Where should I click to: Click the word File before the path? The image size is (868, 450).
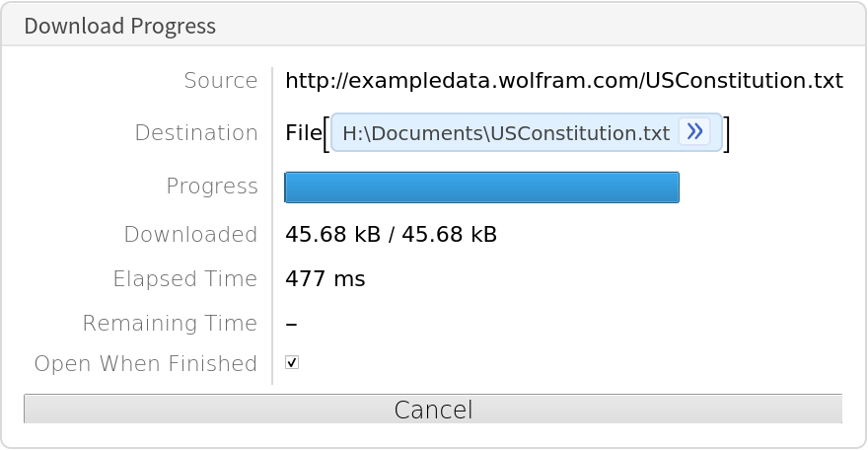click(303, 133)
